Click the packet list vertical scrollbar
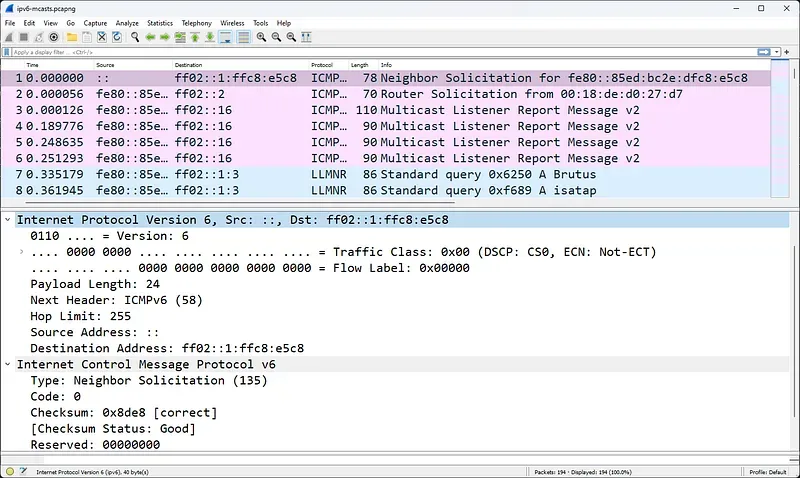Image resolution: width=800 pixels, height=478 pixels. [794, 73]
